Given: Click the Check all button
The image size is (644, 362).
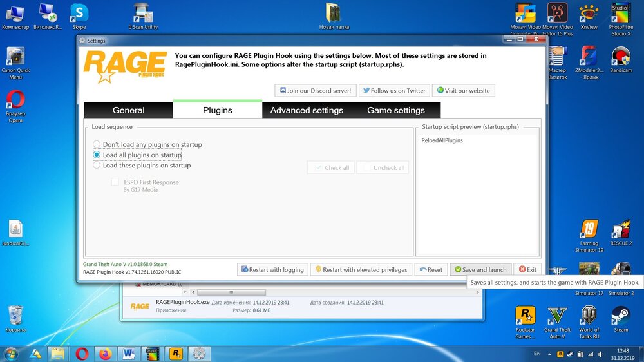Looking at the screenshot, I should click(x=331, y=167).
